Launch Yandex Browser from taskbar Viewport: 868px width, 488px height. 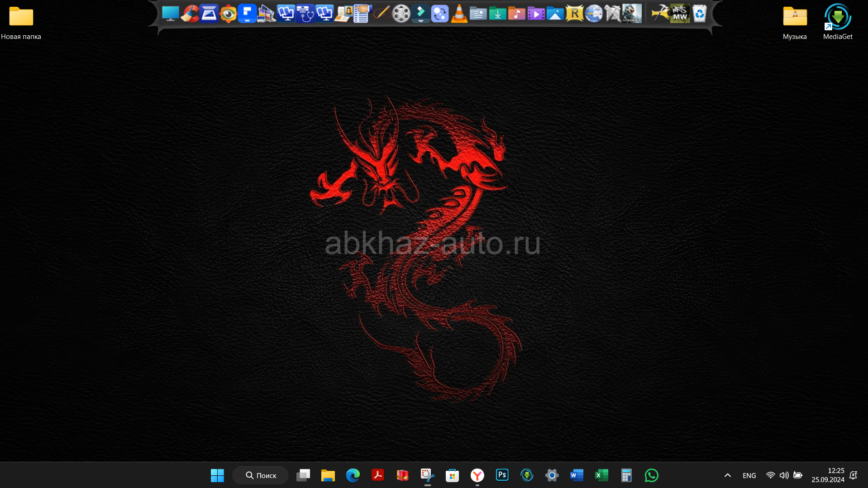(x=477, y=475)
